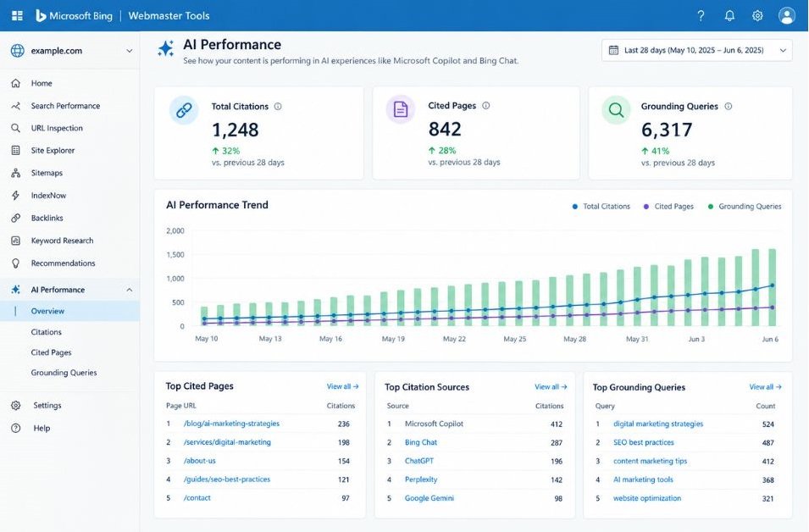Open the Last 28 days date range dropdown
Image resolution: width=809 pixels, height=532 pixels.
tap(696, 50)
